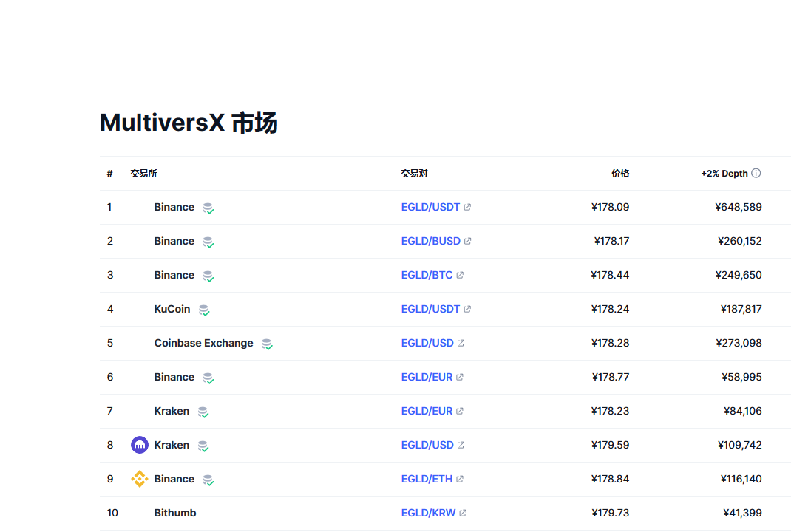Viewport: 791px width, 532px height.
Task: Click external link icon for Binance EGLD/USDT pair
Action: [x=467, y=207]
